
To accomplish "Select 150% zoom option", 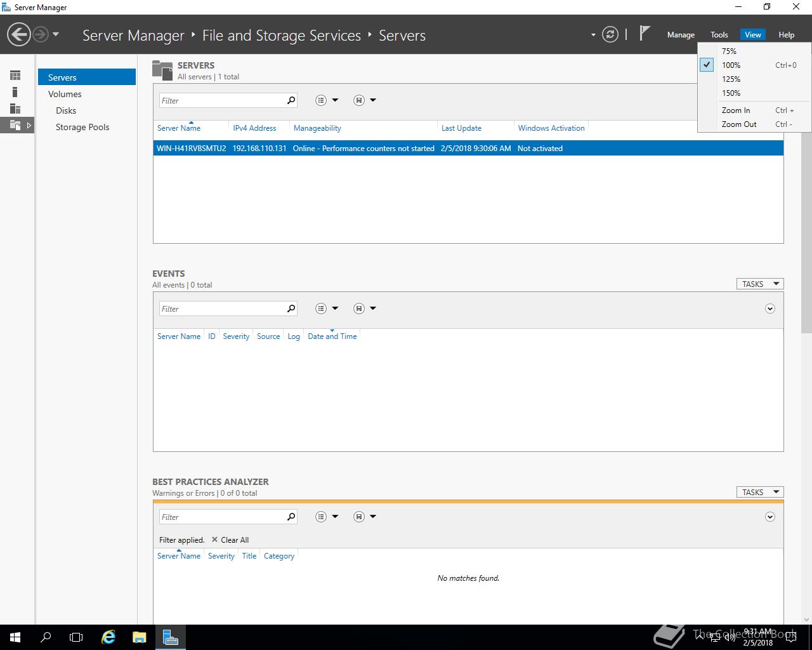I will (754, 93).
